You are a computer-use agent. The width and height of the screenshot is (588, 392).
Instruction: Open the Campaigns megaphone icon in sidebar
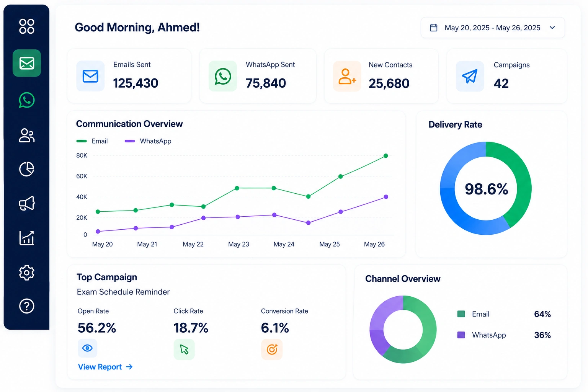click(27, 203)
